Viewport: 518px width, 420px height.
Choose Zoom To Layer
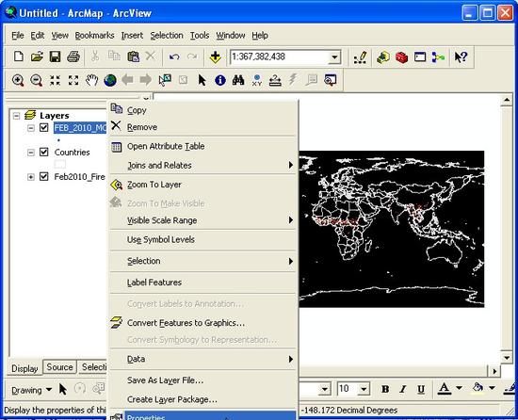point(202,185)
